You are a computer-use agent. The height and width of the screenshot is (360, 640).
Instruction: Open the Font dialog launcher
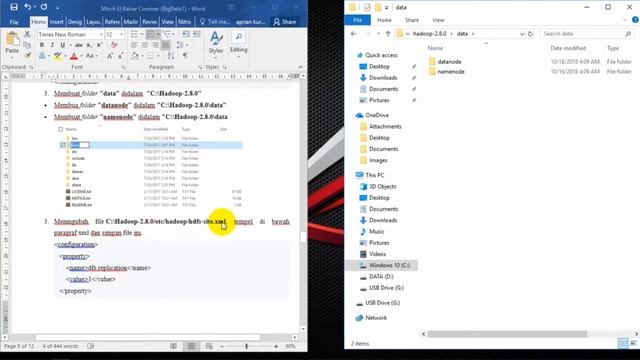pyautogui.click(x=123, y=67)
